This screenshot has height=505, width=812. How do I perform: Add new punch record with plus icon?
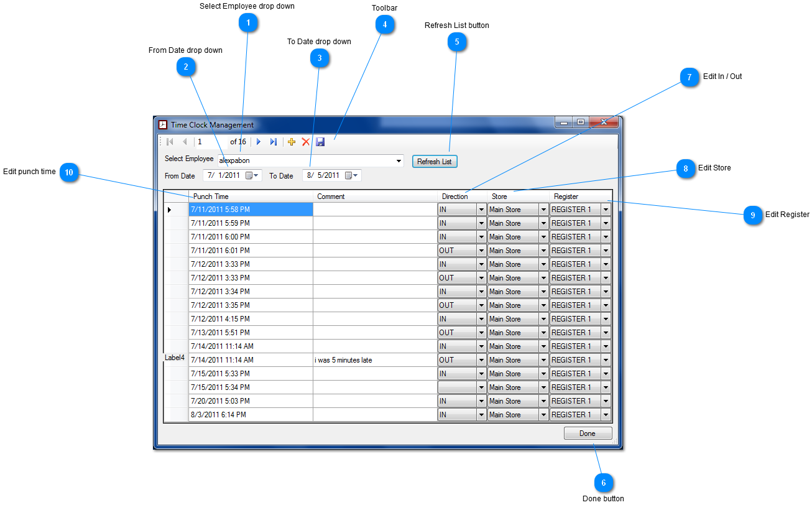point(292,142)
